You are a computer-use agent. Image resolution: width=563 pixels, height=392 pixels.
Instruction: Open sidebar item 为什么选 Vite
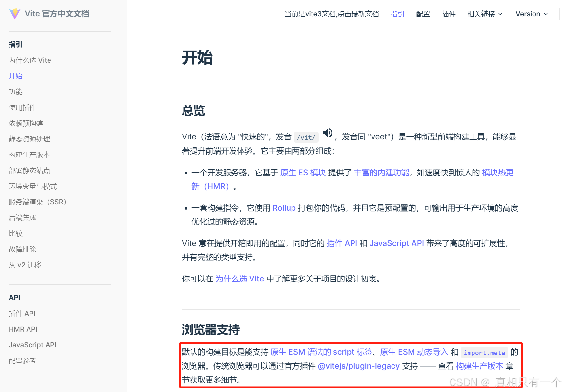30,60
